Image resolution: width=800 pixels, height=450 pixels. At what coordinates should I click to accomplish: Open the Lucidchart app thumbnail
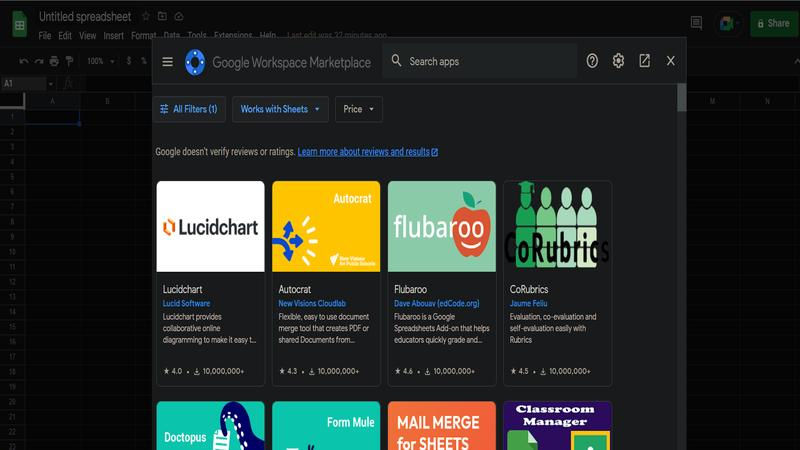[x=210, y=227]
